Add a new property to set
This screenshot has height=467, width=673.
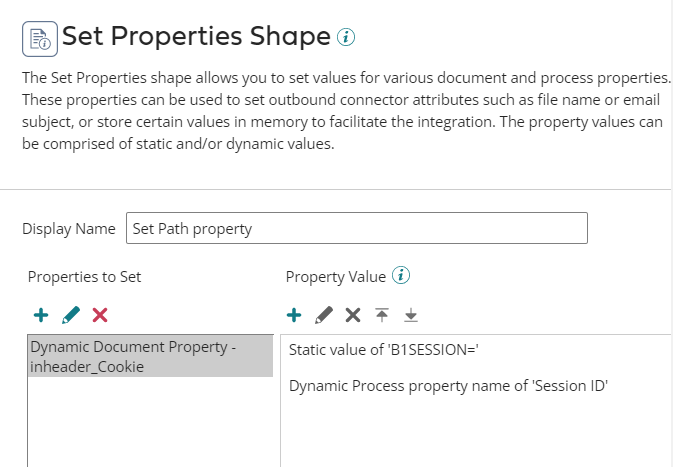(x=41, y=315)
